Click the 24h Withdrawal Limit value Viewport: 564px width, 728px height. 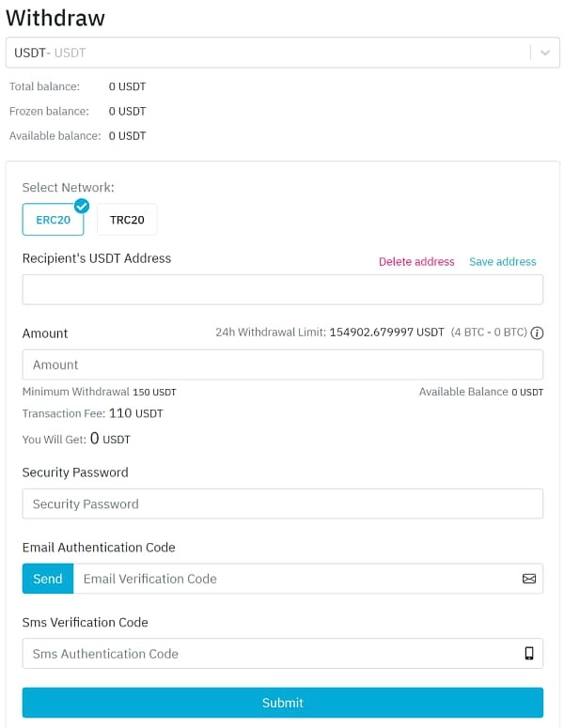click(x=386, y=333)
